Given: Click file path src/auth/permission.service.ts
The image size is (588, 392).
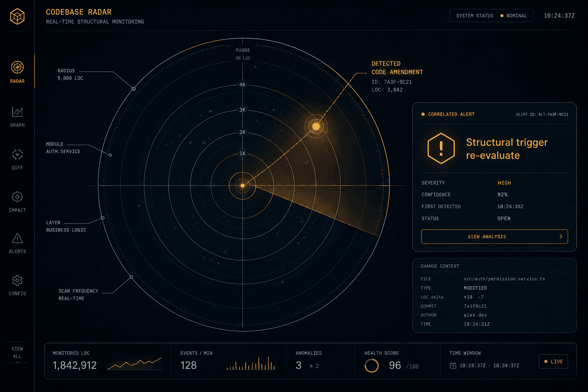Looking at the screenshot, I should (x=504, y=279).
